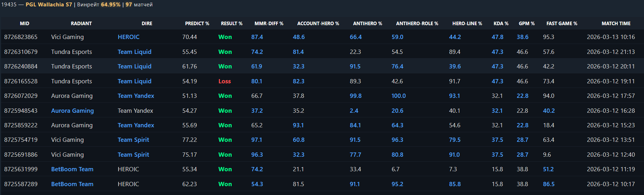Click account-hero value 48.6
The width and height of the screenshot is (644, 195).
pos(299,37)
